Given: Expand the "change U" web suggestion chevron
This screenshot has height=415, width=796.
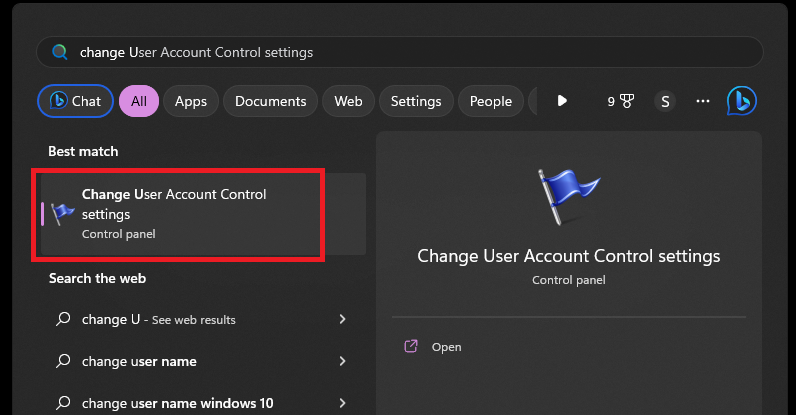Looking at the screenshot, I should [342, 319].
